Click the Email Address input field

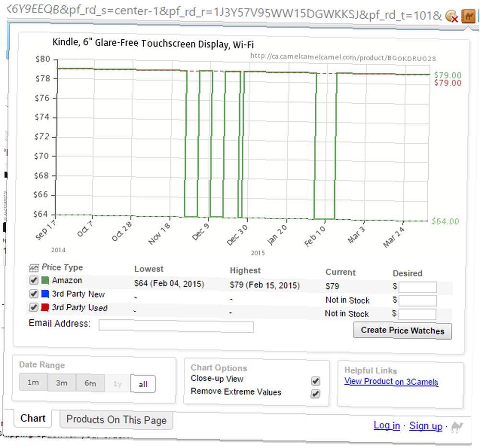tap(176, 326)
